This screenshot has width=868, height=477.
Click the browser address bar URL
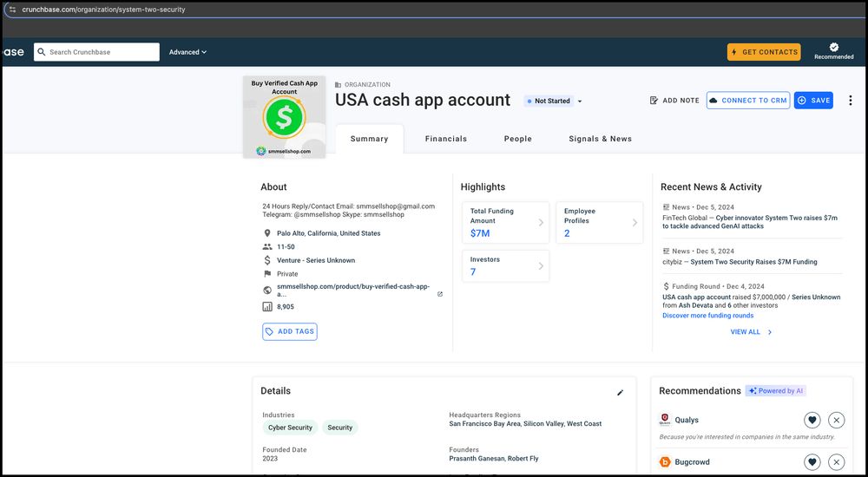103,10
